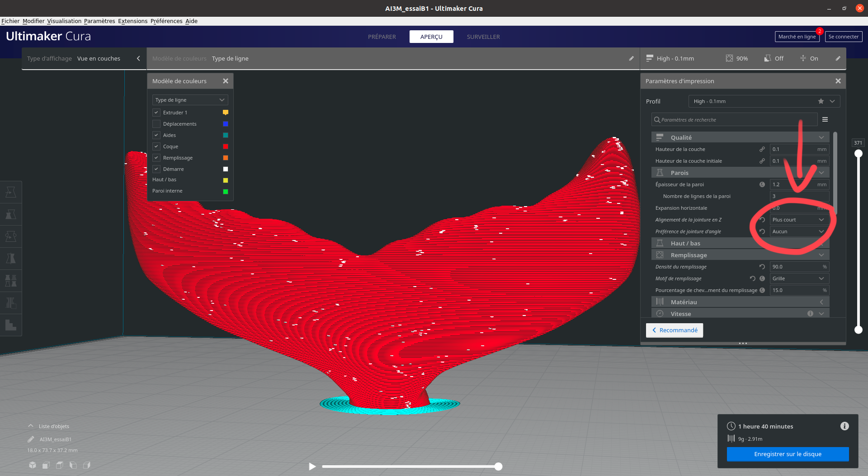Switch to the PRÉPARER tab
This screenshot has width=868, height=476.
(382, 37)
